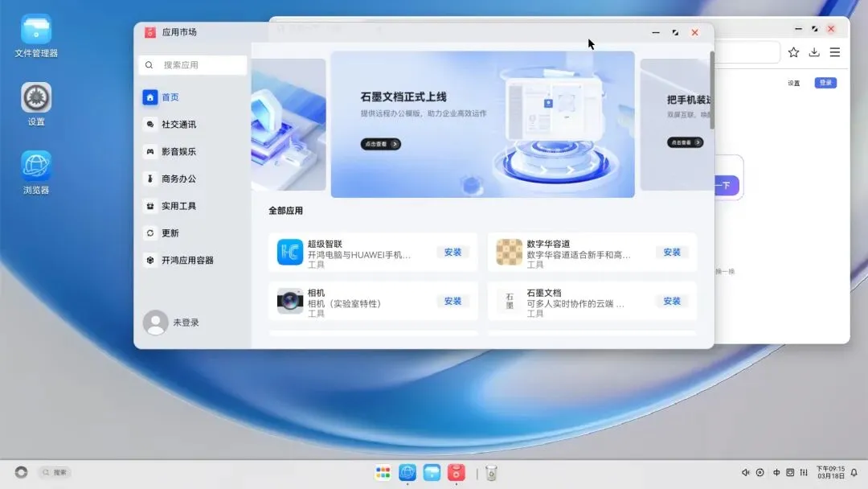Open the 相机 camera app icon
This screenshot has height=489, width=868.
pyautogui.click(x=289, y=301)
